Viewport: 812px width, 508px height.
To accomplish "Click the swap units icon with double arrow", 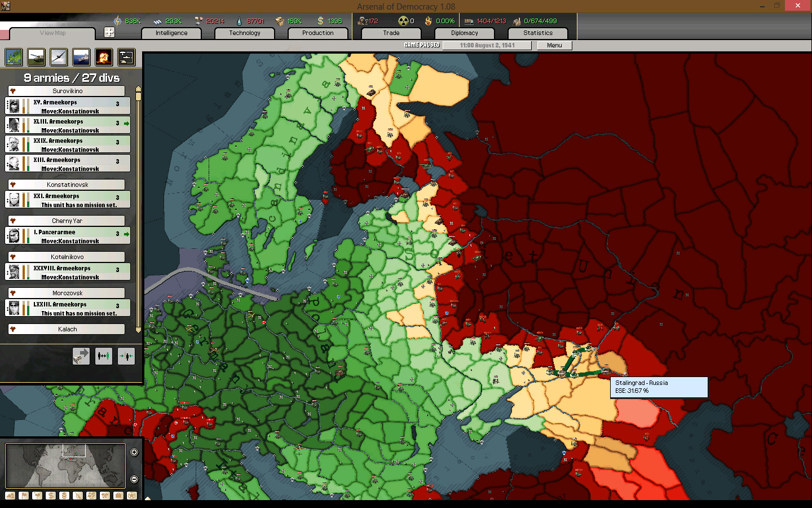I will click(x=104, y=356).
